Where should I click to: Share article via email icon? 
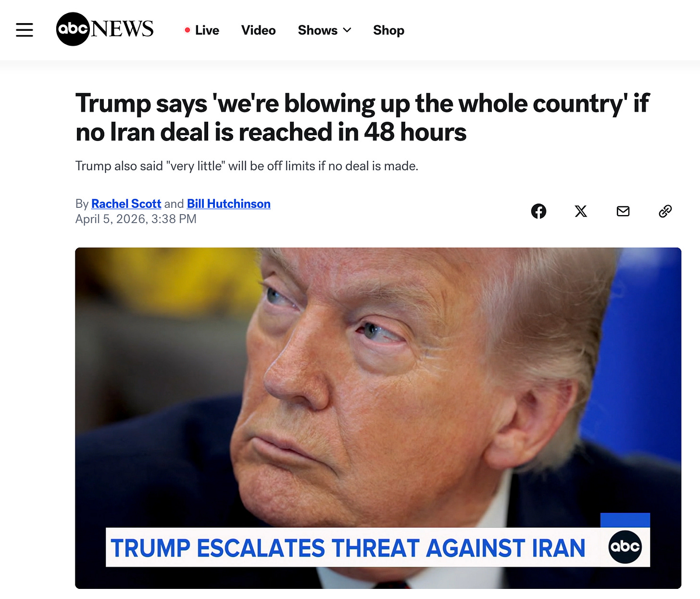[623, 211]
